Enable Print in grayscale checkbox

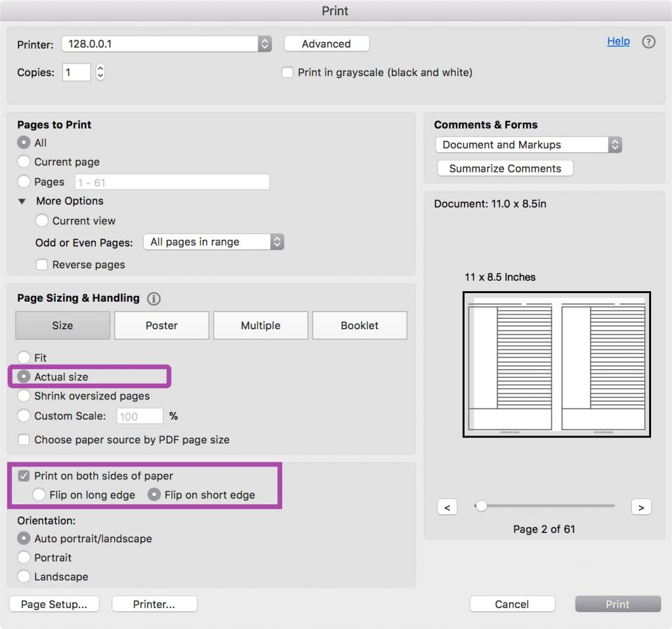(x=287, y=73)
